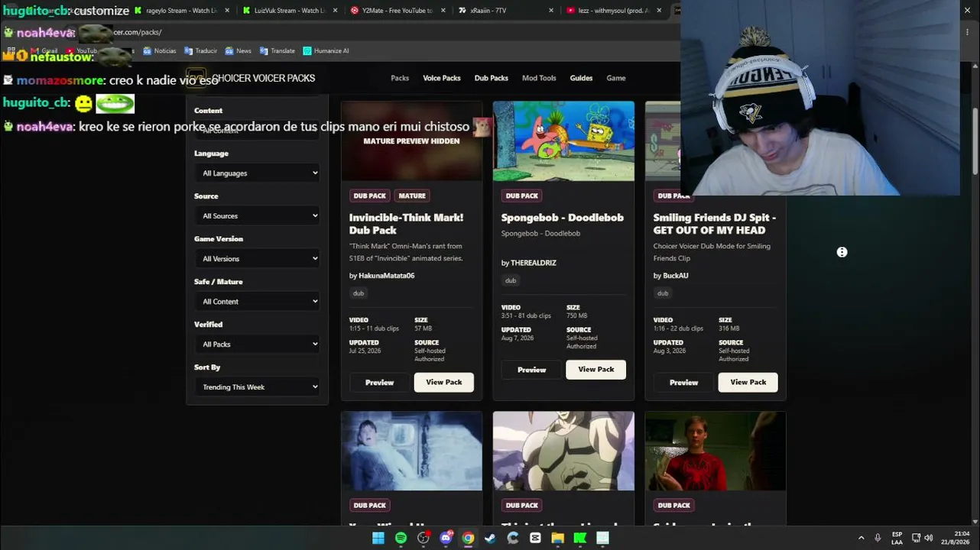Click the Mature Preview Hidden thumbnail
Image resolution: width=980 pixels, height=550 pixels.
pos(411,141)
